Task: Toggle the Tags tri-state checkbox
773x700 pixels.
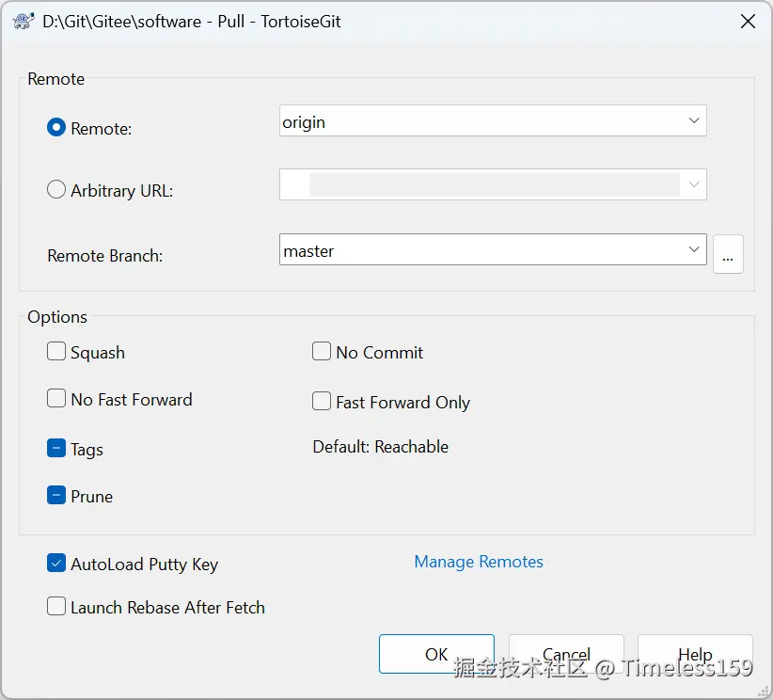Action: pyautogui.click(x=56, y=449)
